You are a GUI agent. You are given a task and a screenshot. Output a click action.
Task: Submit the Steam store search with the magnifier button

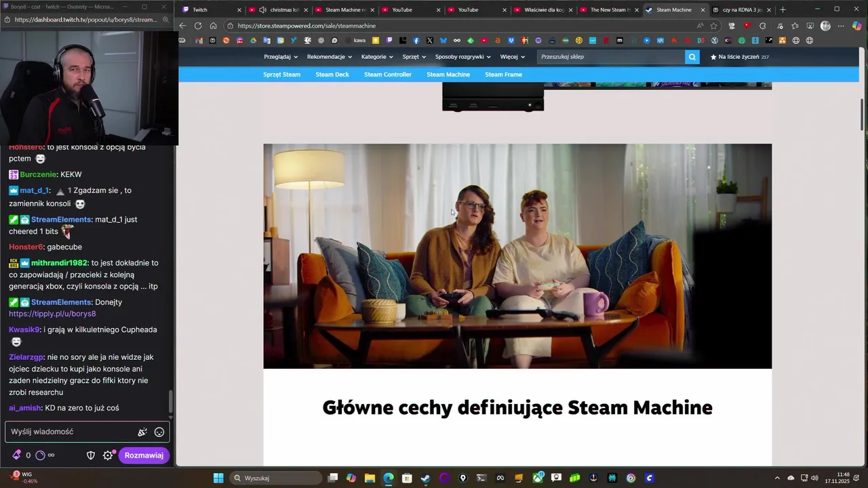click(692, 57)
